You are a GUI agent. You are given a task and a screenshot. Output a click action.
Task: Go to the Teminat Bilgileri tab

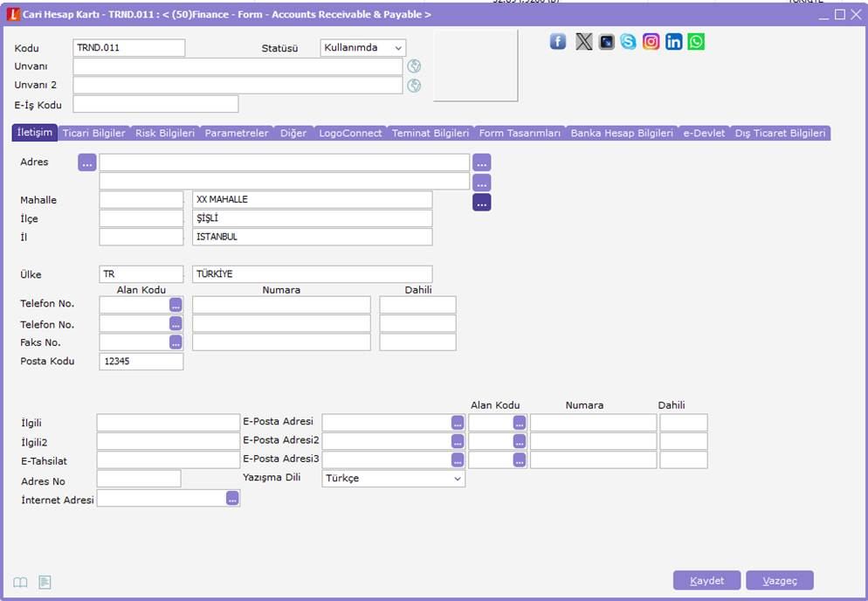(x=431, y=133)
